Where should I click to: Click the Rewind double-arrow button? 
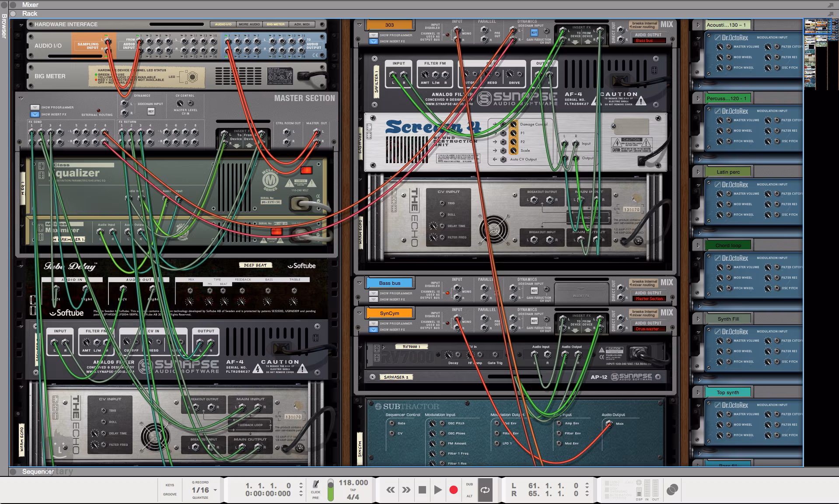pyautogui.click(x=391, y=490)
